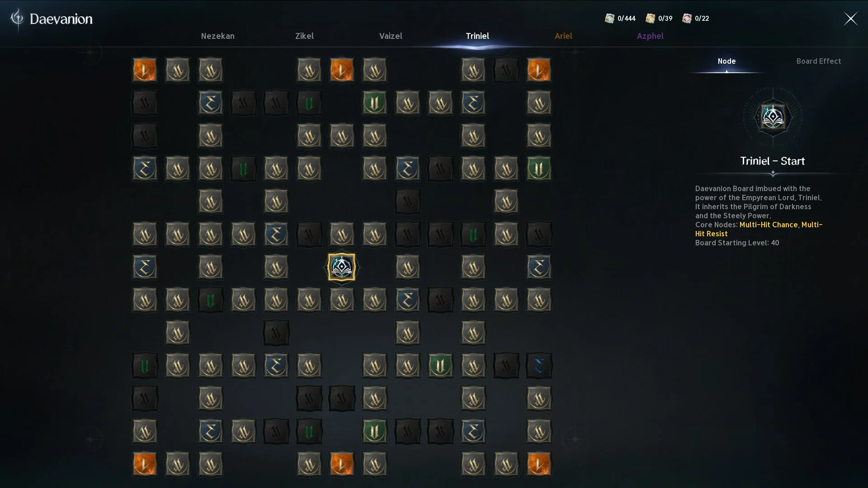Switch to the purple Azphel tab

point(650,36)
